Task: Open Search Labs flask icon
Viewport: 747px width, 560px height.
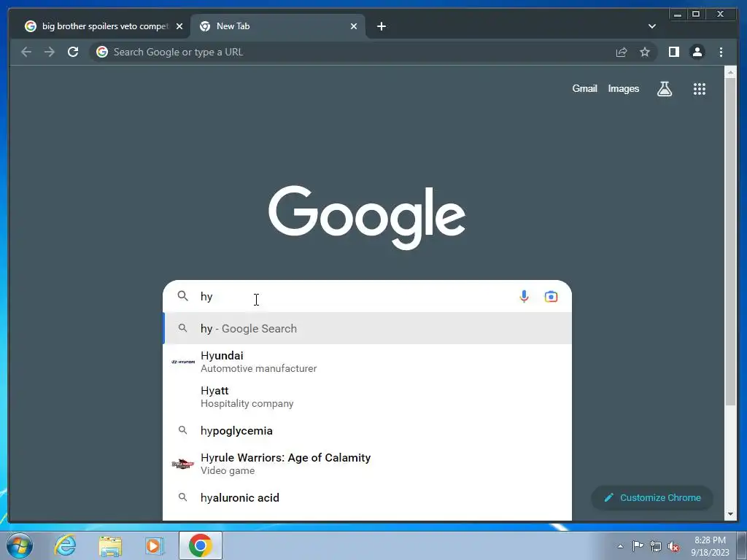Action: point(665,88)
